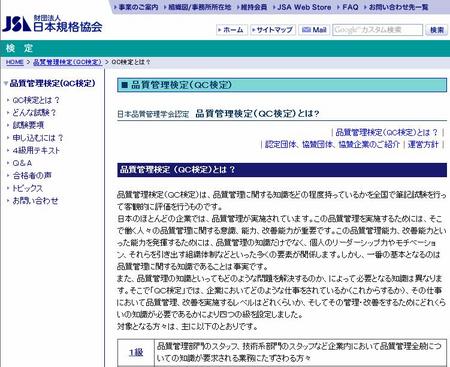Open 4級用テキスト sidebar link

pos(36,150)
